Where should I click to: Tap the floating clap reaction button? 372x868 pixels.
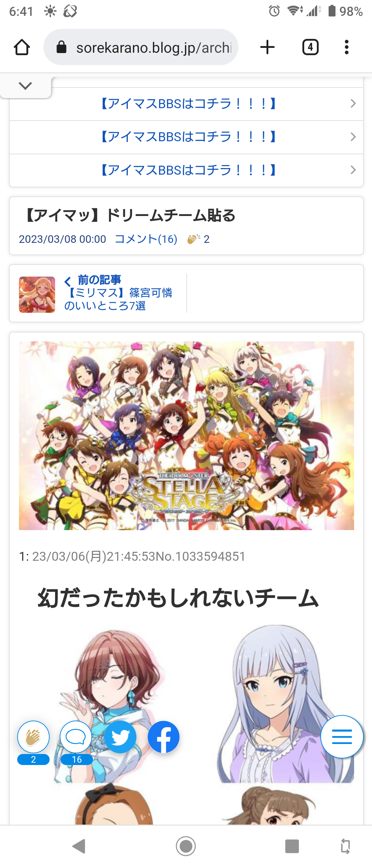point(33,737)
